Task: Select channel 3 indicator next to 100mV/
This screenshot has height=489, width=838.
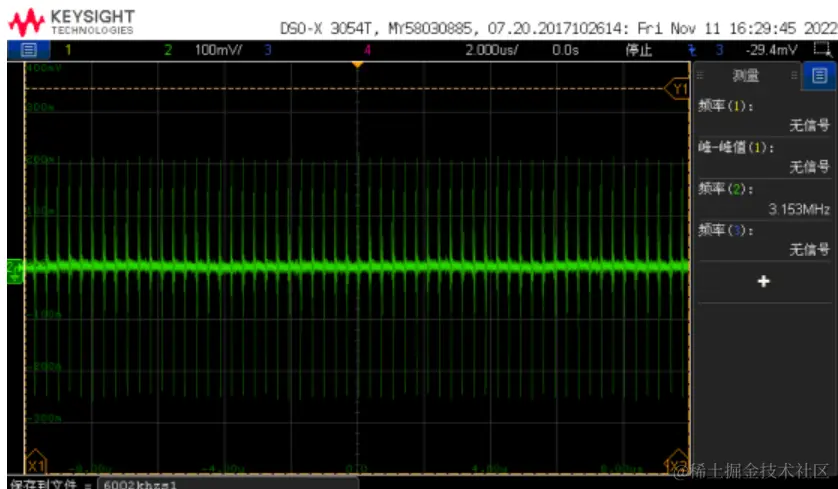Action: (x=268, y=50)
